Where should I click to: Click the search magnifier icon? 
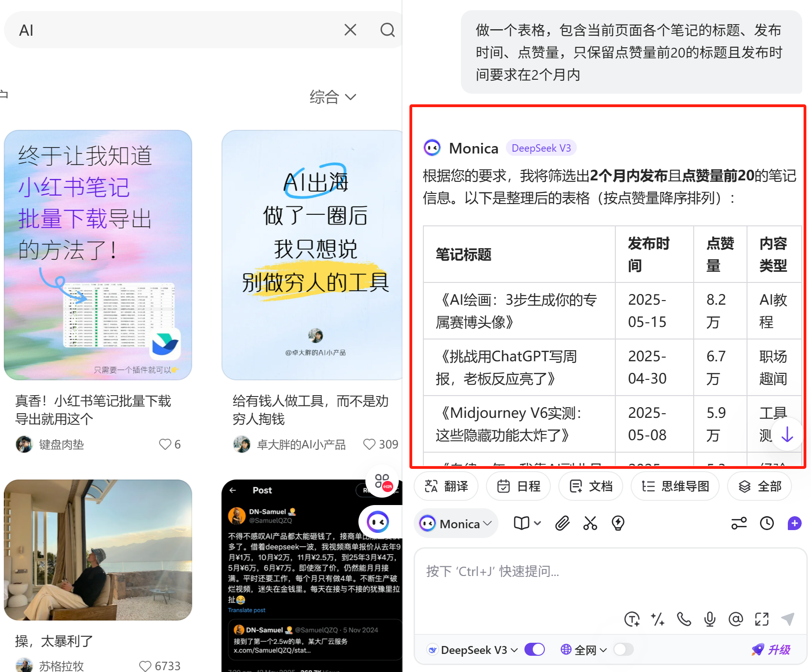click(x=387, y=30)
